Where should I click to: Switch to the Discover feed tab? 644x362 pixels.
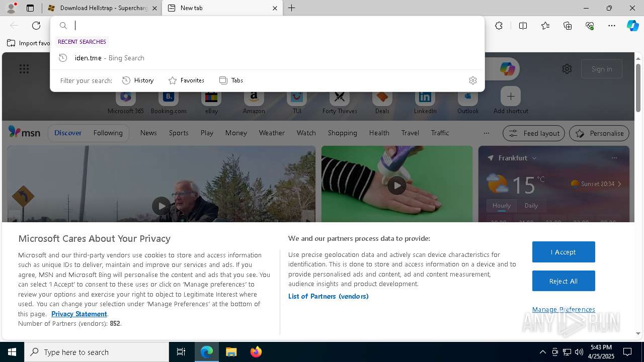(68, 133)
